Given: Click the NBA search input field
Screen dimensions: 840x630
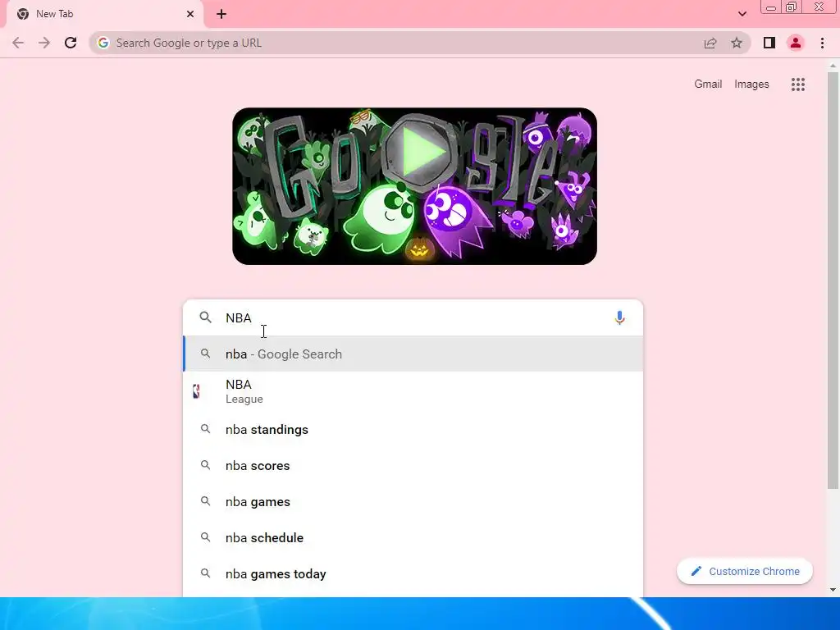Looking at the screenshot, I should pos(415,317).
